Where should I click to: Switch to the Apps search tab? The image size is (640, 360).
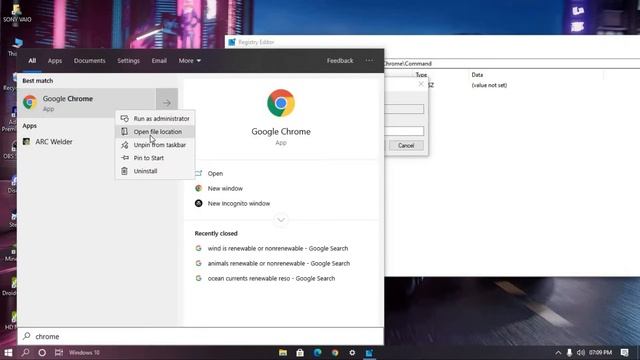[55, 60]
